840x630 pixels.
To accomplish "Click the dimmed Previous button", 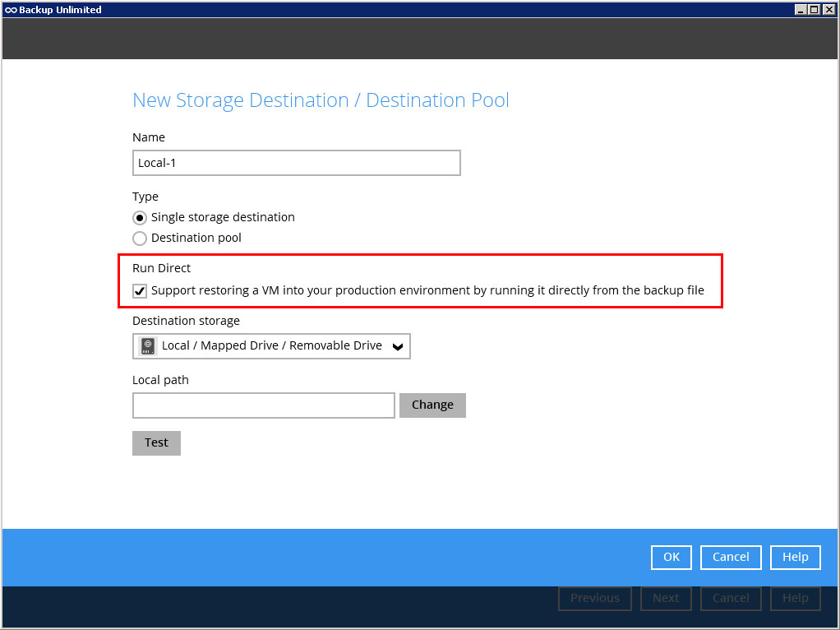I will pos(594,599).
